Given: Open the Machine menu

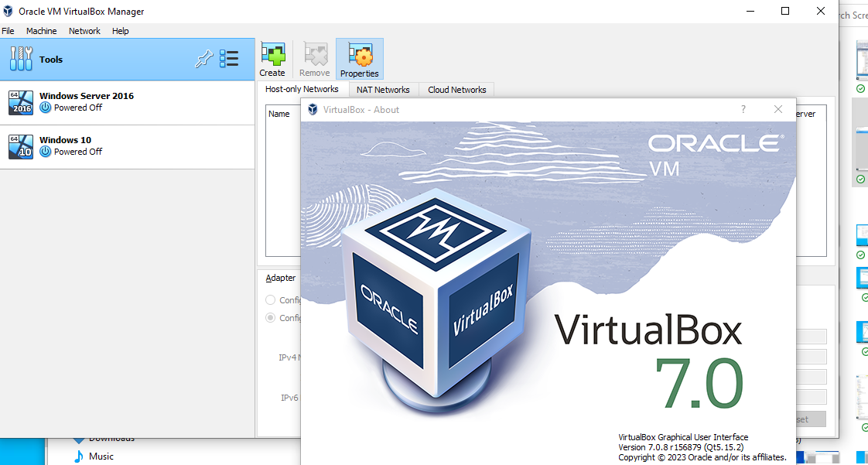Looking at the screenshot, I should pos(41,31).
